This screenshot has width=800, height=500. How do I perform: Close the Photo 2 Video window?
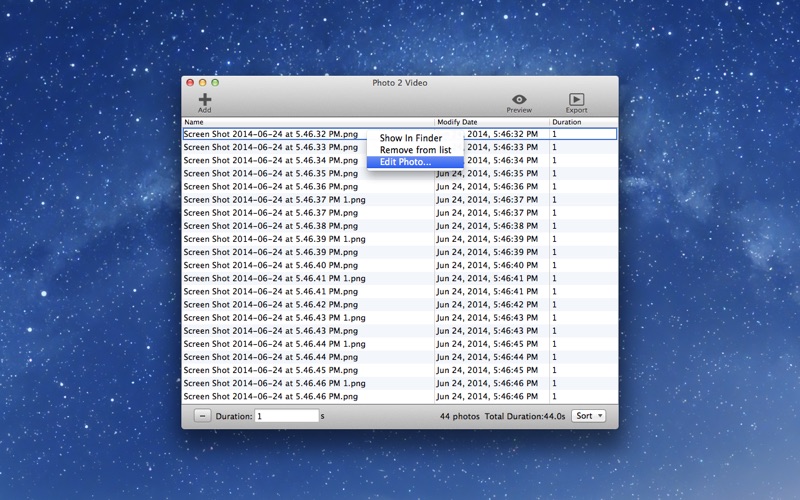(190, 83)
